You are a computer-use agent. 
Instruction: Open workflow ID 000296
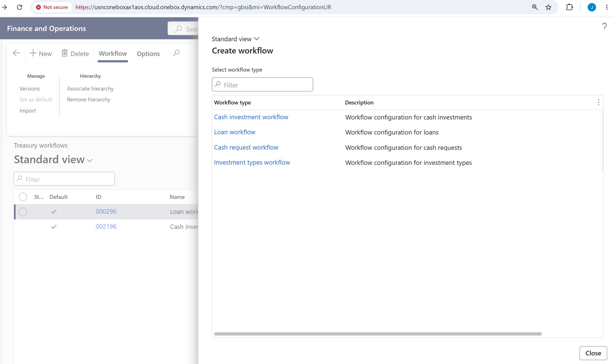(x=106, y=211)
